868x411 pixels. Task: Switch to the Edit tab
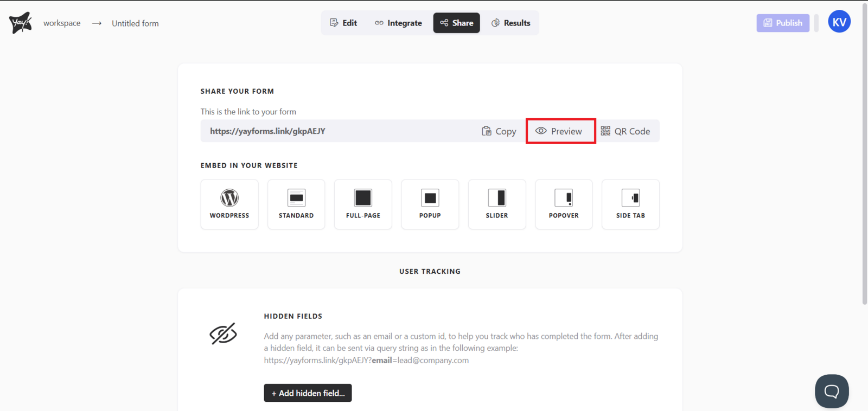pos(343,23)
